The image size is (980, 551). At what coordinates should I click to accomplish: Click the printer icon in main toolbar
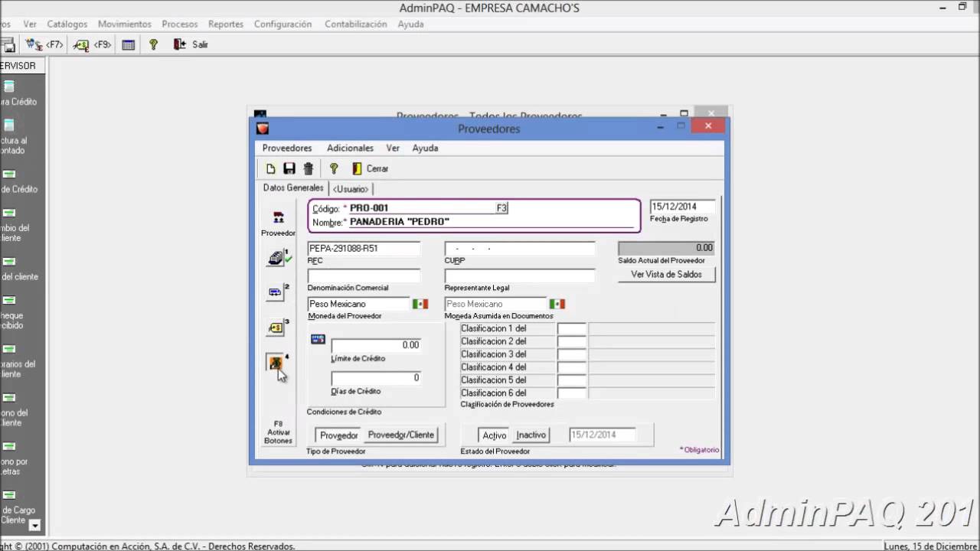[7, 44]
